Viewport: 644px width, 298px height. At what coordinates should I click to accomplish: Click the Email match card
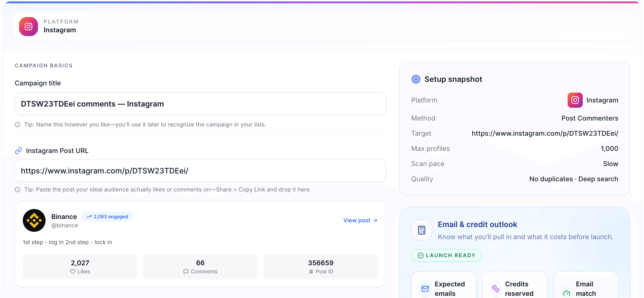click(585, 285)
